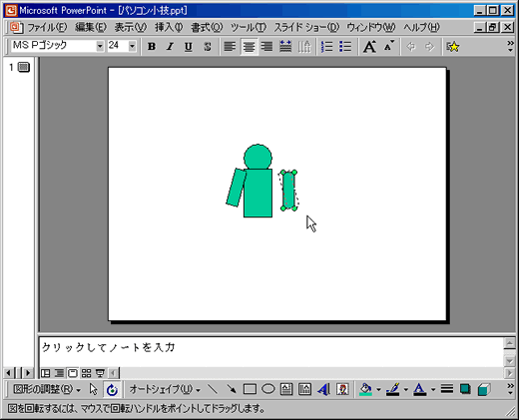519x420 pixels.
Task: Decrease font size with small A
Action: point(388,47)
